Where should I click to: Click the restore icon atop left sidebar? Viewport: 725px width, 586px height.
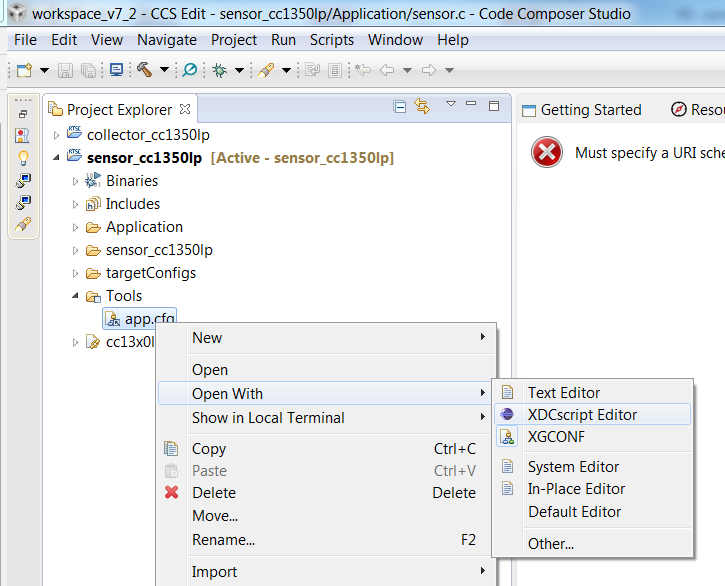point(23,114)
